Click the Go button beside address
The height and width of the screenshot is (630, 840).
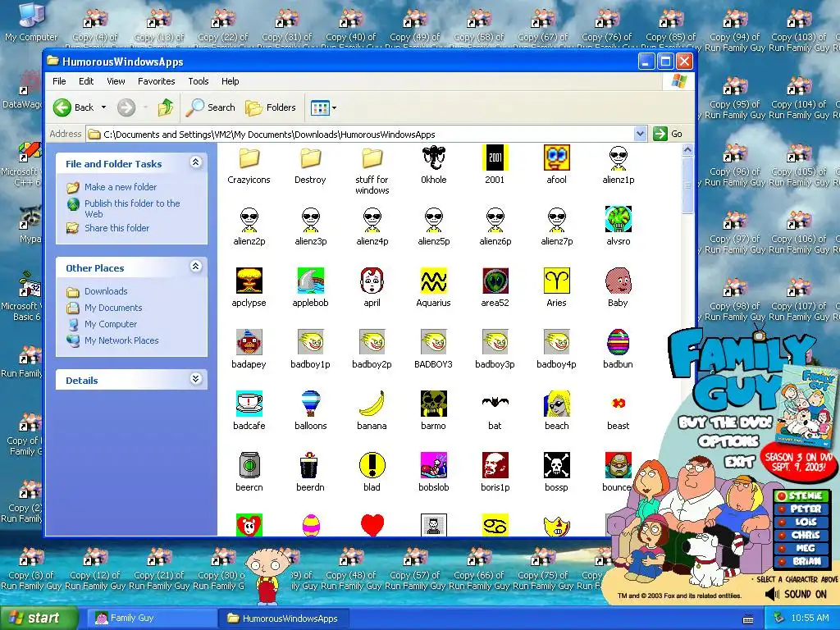pos(668,134)
